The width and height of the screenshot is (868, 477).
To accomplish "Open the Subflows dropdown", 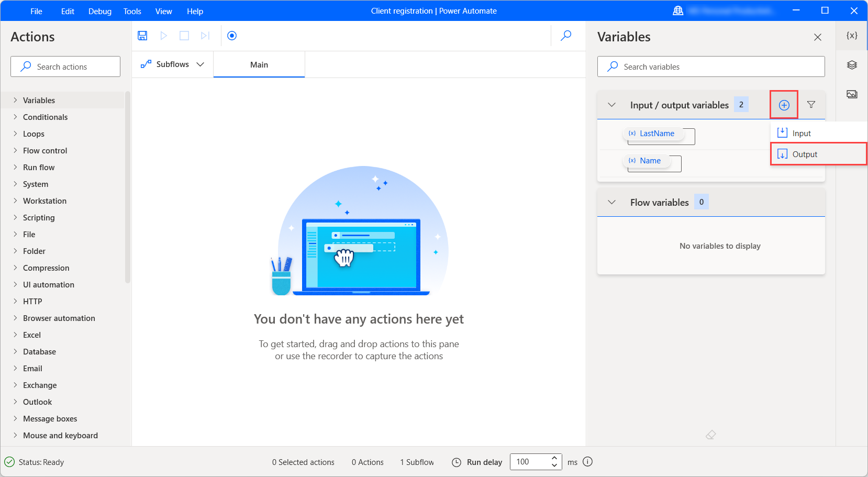I will 201,64.
